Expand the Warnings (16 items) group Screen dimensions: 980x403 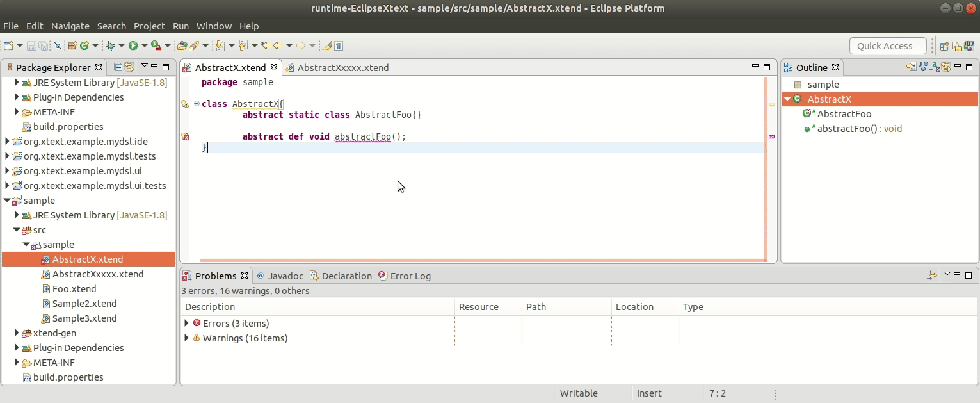click(187, 338)
